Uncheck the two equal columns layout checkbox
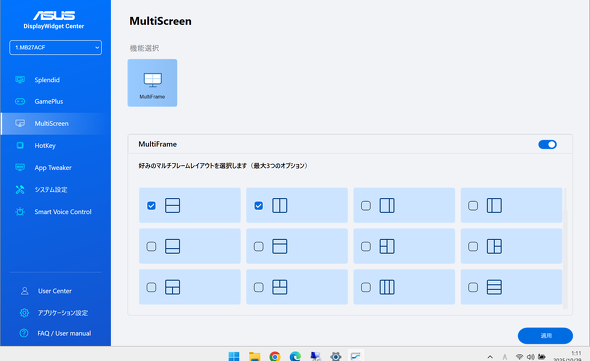 [x=259, y=206]
